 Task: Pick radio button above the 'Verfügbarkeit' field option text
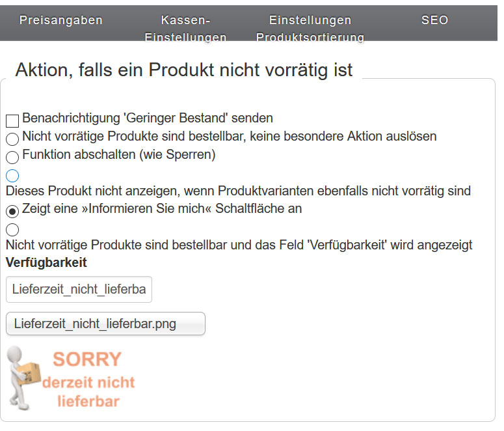12,229
